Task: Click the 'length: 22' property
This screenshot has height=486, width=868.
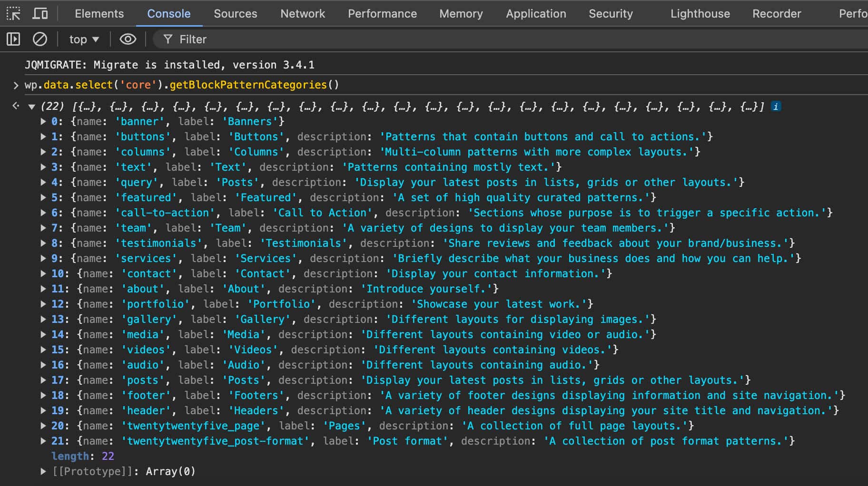Action: click(x=83, y=456)
